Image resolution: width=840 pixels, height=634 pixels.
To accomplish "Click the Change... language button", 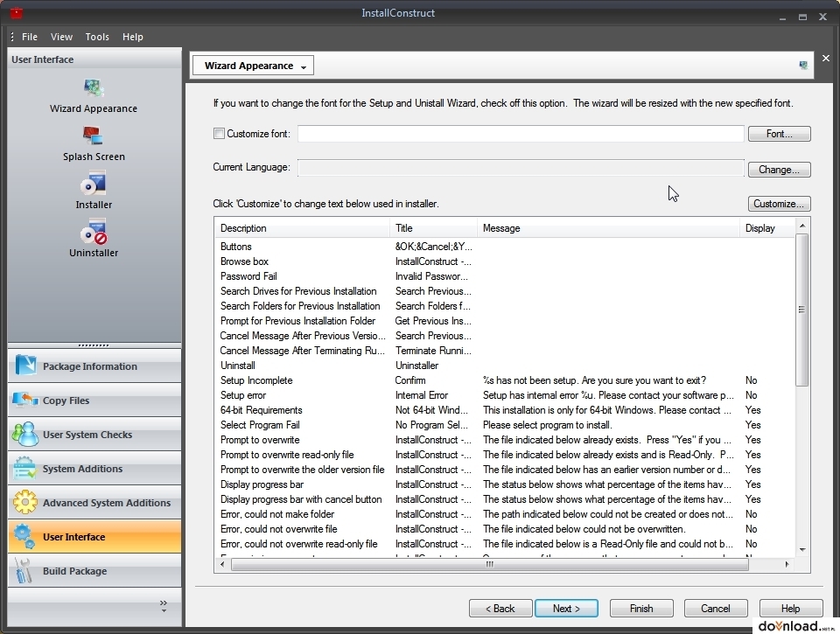I will (779, 170).
